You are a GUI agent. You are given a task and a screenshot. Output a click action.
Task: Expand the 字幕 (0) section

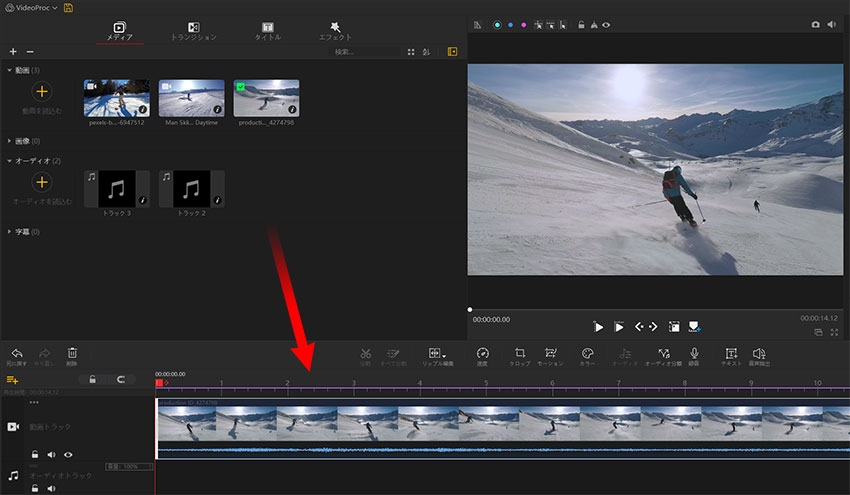point(10,232)
